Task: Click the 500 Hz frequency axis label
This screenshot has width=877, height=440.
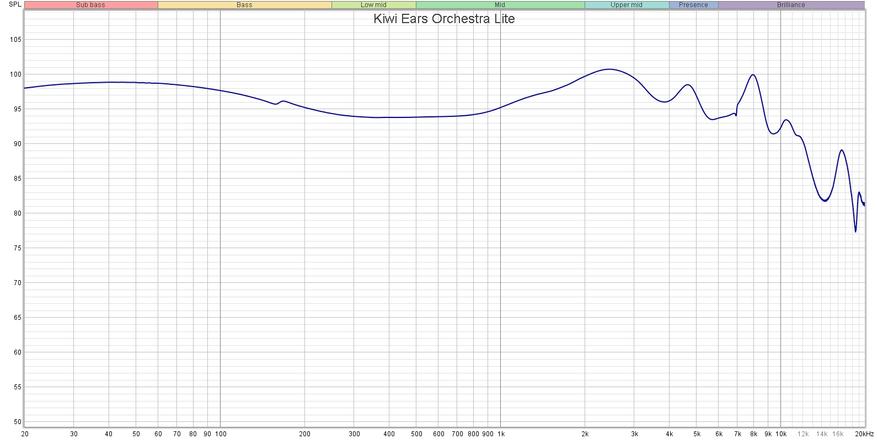Action: pos(417,434)
